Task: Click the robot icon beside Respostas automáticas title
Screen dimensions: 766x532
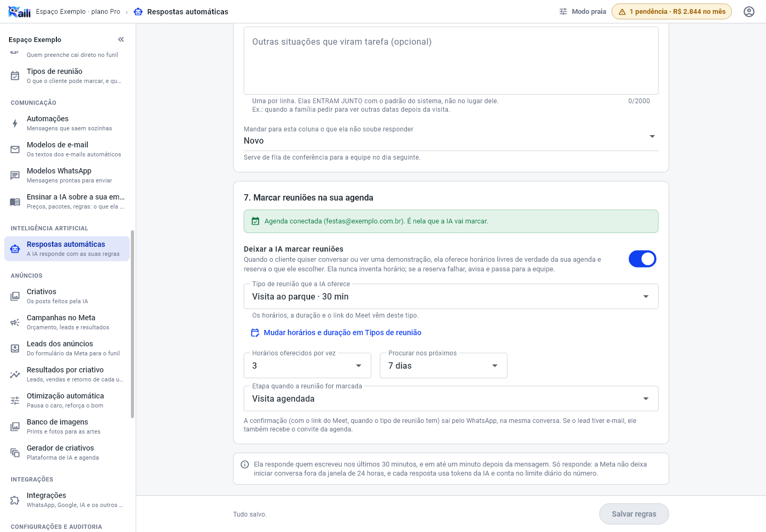Action: click(x=138, y=12)
